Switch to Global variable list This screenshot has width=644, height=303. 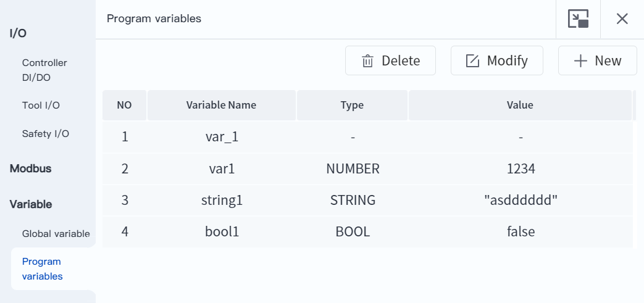(x=56, y=234)
